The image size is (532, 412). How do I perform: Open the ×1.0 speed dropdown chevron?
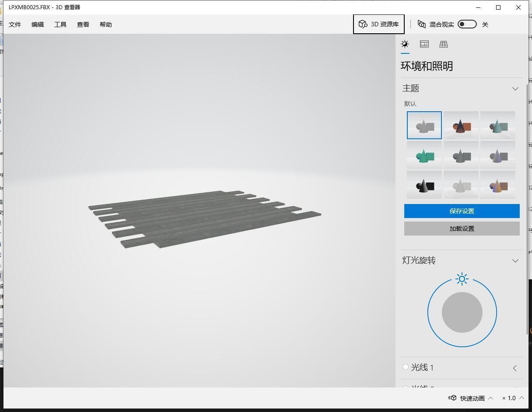coord(521,398)
